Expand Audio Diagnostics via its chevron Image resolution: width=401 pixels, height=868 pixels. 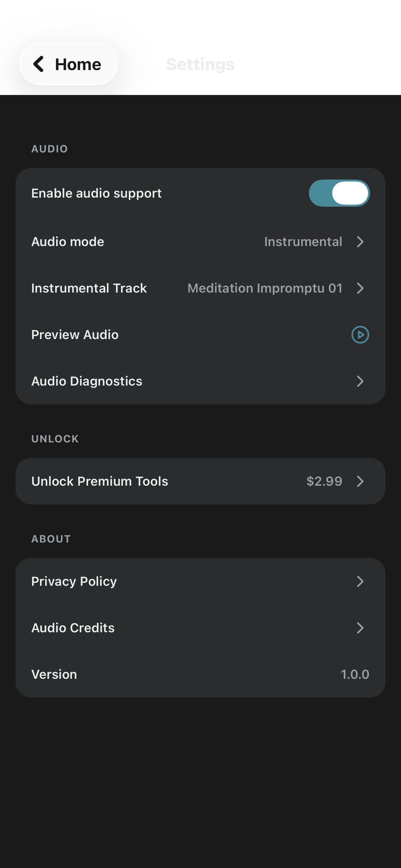tap(360, 381)
